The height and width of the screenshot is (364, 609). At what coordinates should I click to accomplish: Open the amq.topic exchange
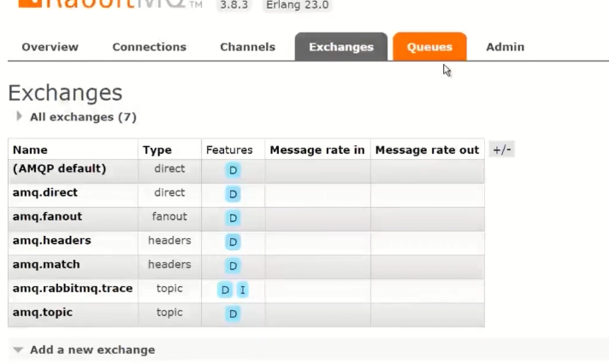tap(42, 313)
